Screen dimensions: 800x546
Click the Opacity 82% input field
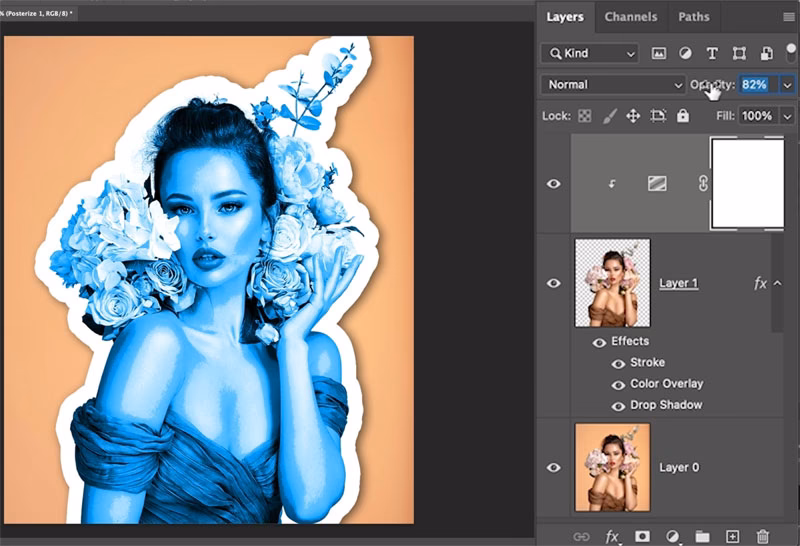pyautogui.click(x=757, y=85)
